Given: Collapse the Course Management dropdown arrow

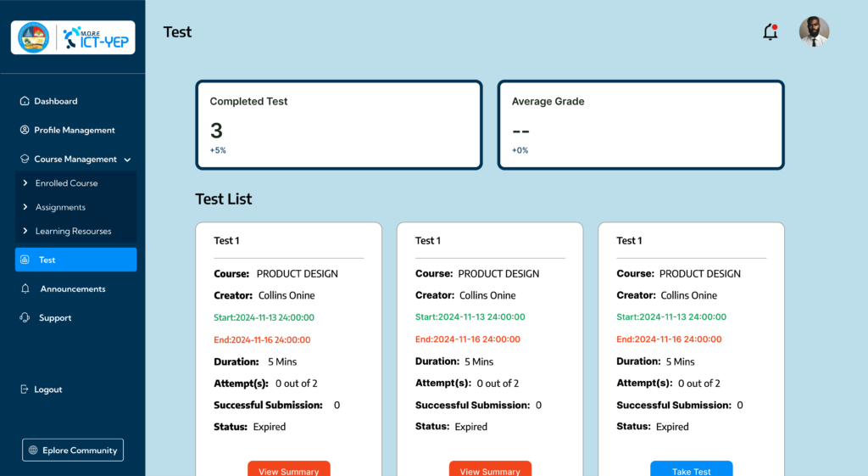Looking at the screenshot, I should pos(127,160).
